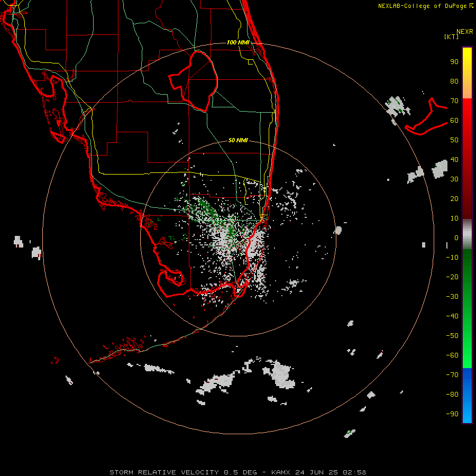Click the Grand Bahama island outline at right
The width and height of the screenshot is (476, 476).
tap(426, 117)
